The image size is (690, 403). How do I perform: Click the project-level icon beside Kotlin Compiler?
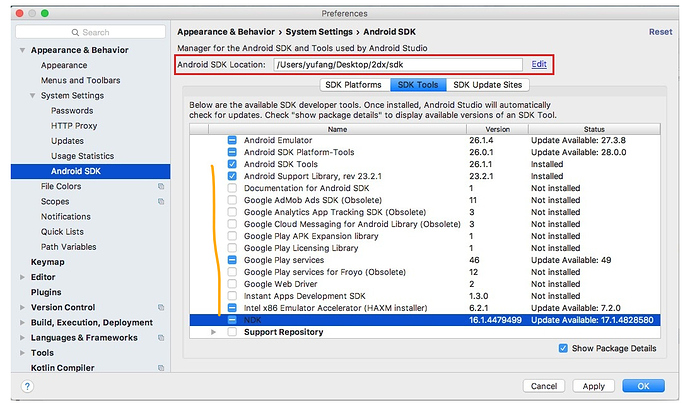[x=161, y=368]
